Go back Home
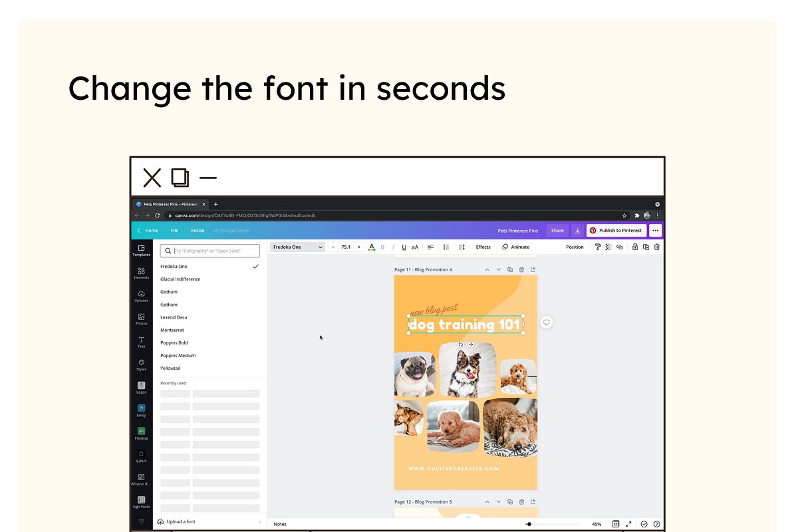The image size is (798, 532). click(x=148, y=231)
